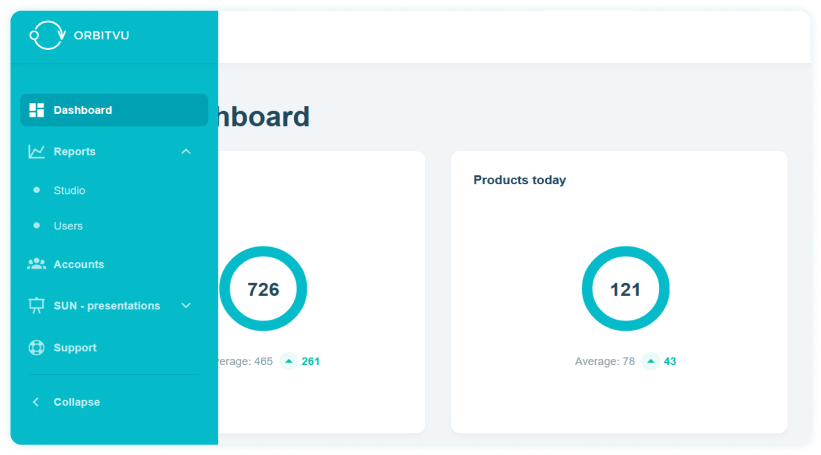The width and height of the screenshot is (821, 455).
Task: Click the Products today card title
Action: [519, 180]
